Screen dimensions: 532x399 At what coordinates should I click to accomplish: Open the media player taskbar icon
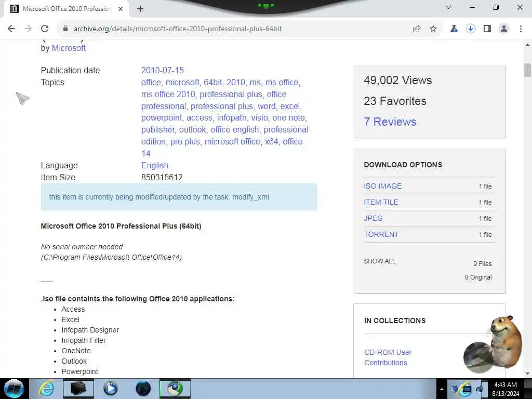[x=110, y=389]
